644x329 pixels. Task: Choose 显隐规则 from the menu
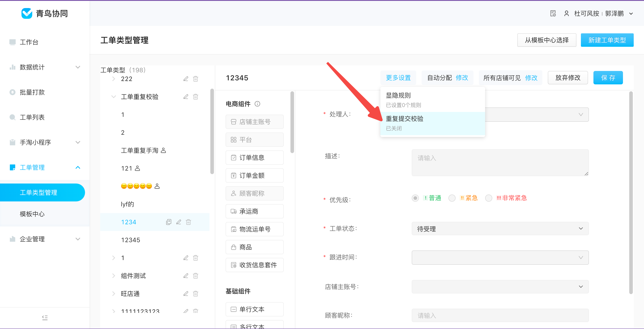[433, 100]
